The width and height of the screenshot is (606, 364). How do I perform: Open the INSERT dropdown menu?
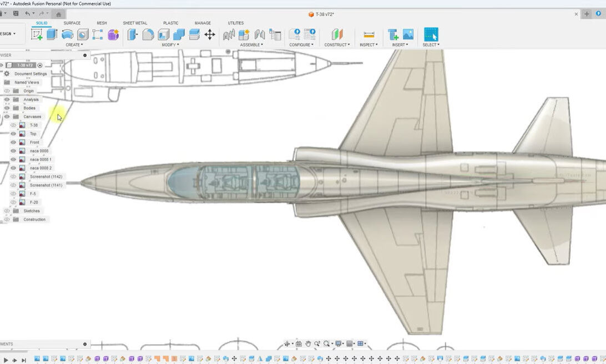pos(400,45)
